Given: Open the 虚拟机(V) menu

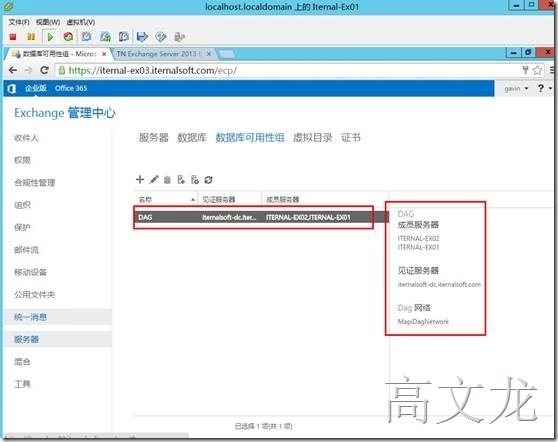Looking at the screenshot, I should point(81,22).
